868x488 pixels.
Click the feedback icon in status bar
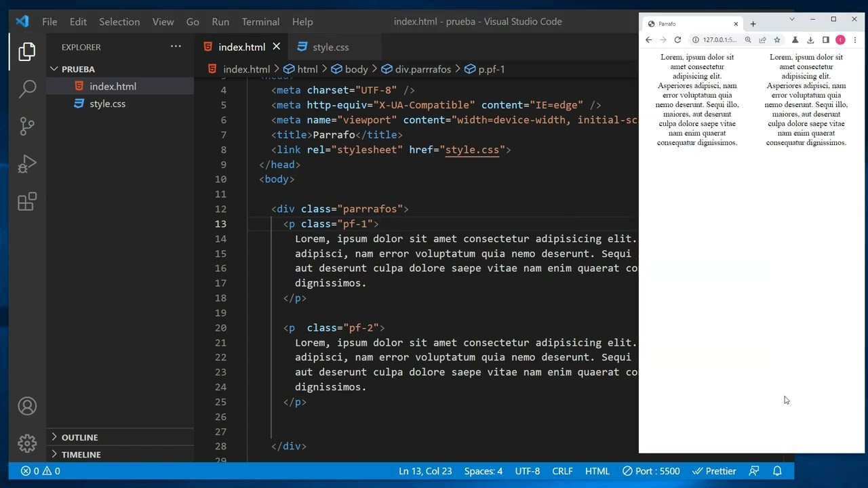point(754,471)
